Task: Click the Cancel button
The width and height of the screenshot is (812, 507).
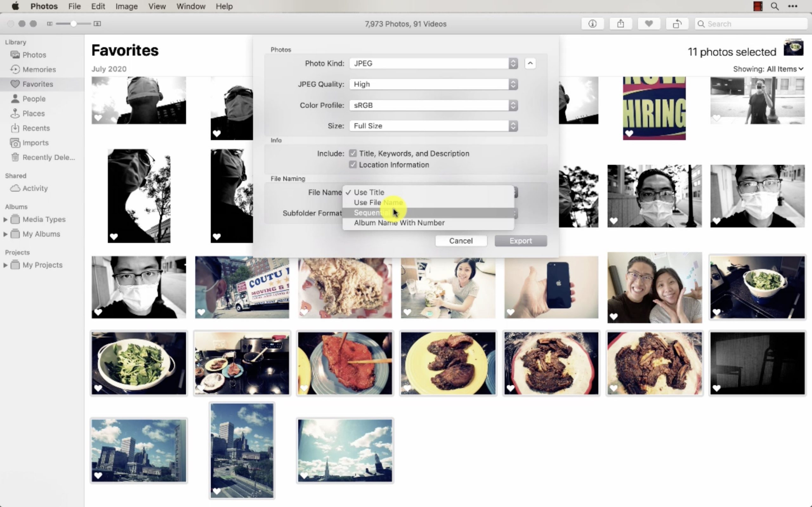Action: click(461, 241)
